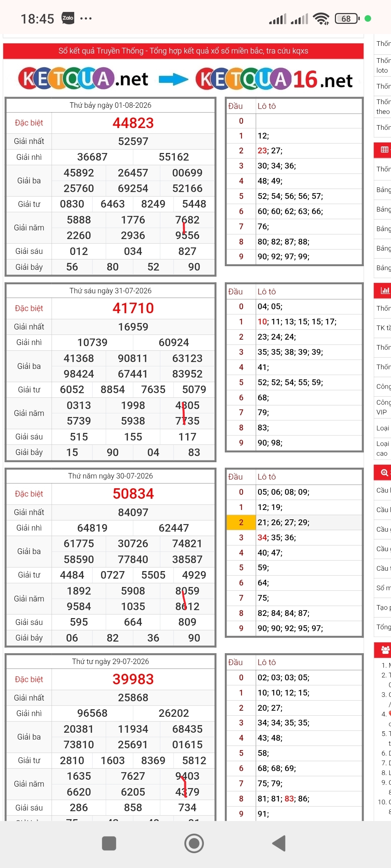Tap the battery 68 indicator
The height and width of the screenshot is (868, 391).
347,18
